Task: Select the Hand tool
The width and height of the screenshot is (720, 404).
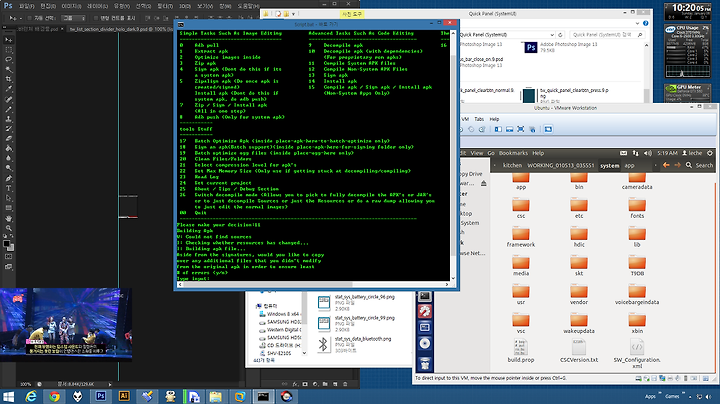Action: (9, 218)
